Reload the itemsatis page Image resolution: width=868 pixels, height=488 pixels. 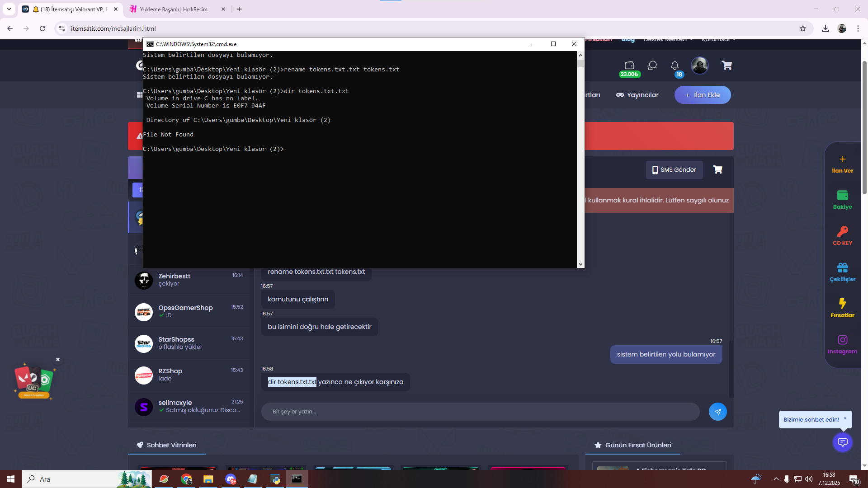(42, 28)
